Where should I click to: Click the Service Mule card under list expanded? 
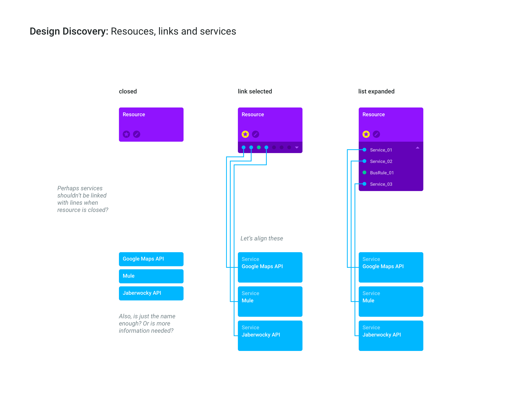(391, 301)
